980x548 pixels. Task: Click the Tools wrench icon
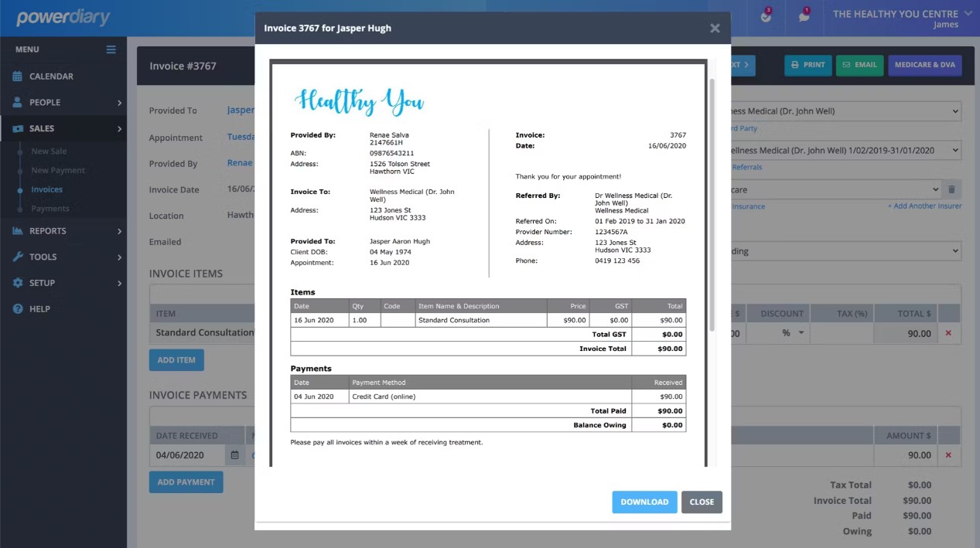pyautogui.click(x=17, y=257)
